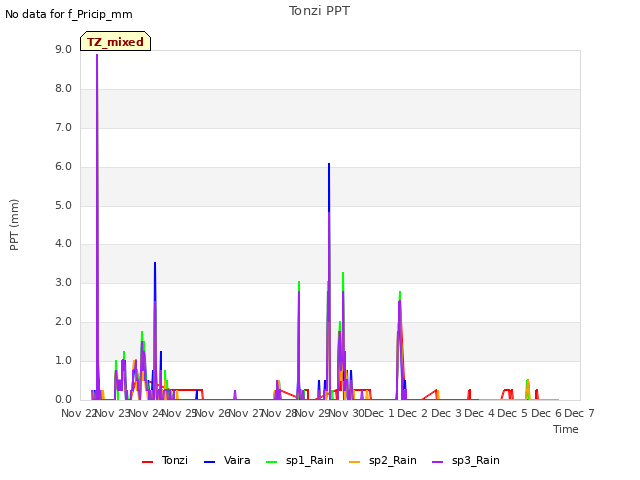Click the blue Vaira legend color marker
The image size is (640, 480).
(209, 462)
